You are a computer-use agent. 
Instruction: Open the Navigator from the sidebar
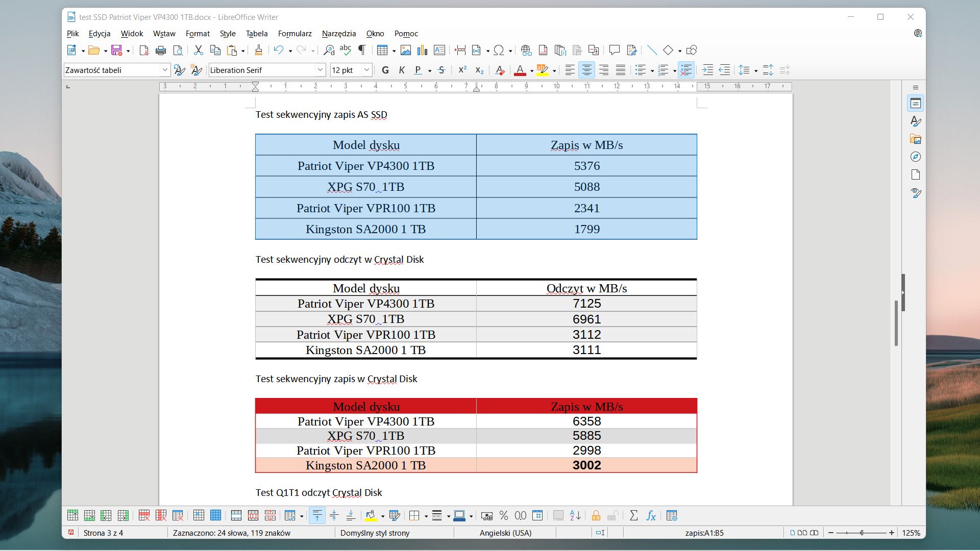(x=916, y=157)
